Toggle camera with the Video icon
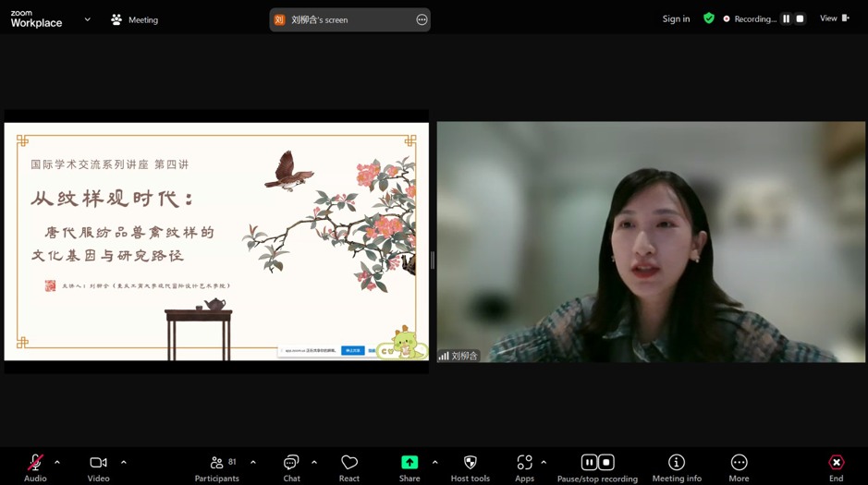Screen dimensions: 868x485 pos(98,463)
